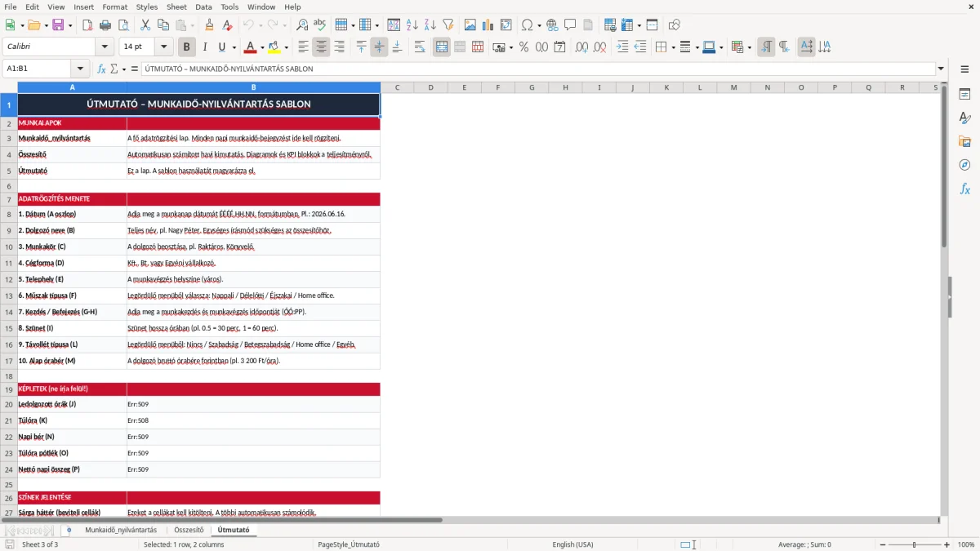Click the Print icon
This screenshot has height=551, width=980.
tap(105, 25)
